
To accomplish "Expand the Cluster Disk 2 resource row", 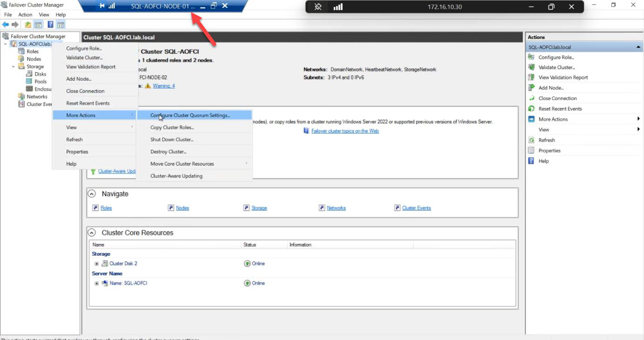I will pos(97,264).
